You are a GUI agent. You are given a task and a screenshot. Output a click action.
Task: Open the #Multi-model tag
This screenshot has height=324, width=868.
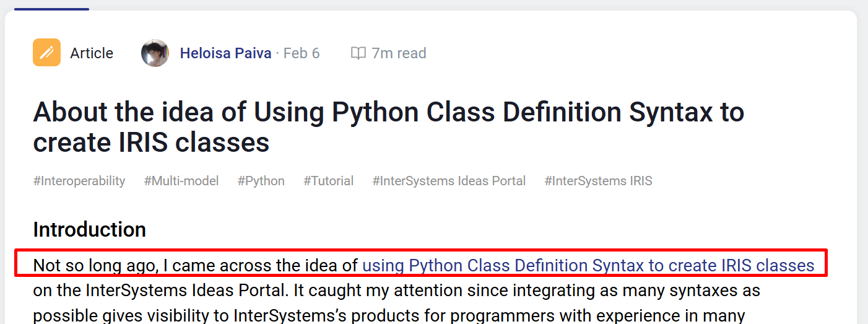pyautogui.click(x=181, y=181)
